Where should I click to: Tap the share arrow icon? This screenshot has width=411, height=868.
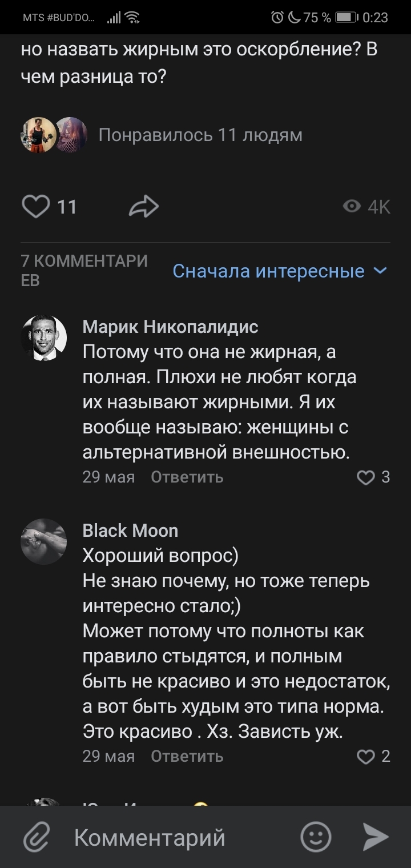pos(143,207)
